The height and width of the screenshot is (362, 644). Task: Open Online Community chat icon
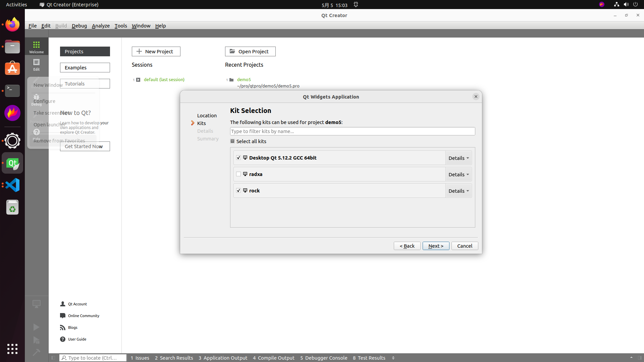(63, 316)
